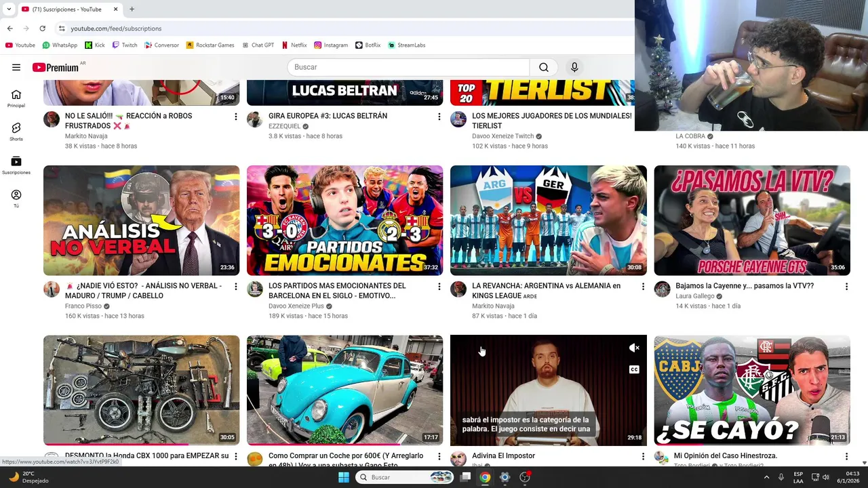
Task: Open Principal home in sidebar
Action: tap(16, 98)
